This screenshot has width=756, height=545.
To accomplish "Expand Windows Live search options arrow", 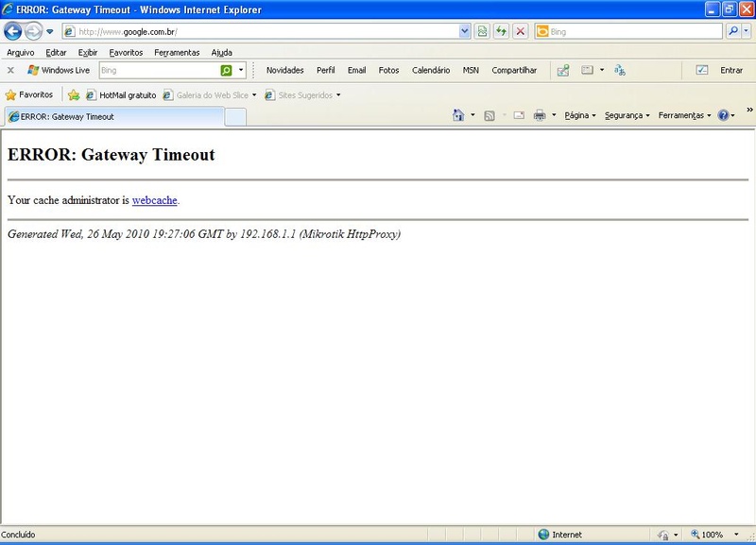I will coord(241,70).
